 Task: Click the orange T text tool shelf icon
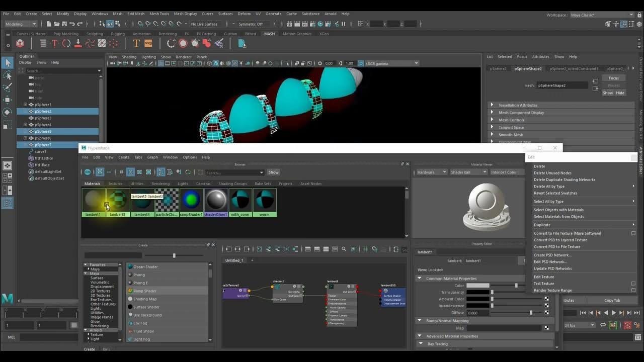click(x=136, y=44)
